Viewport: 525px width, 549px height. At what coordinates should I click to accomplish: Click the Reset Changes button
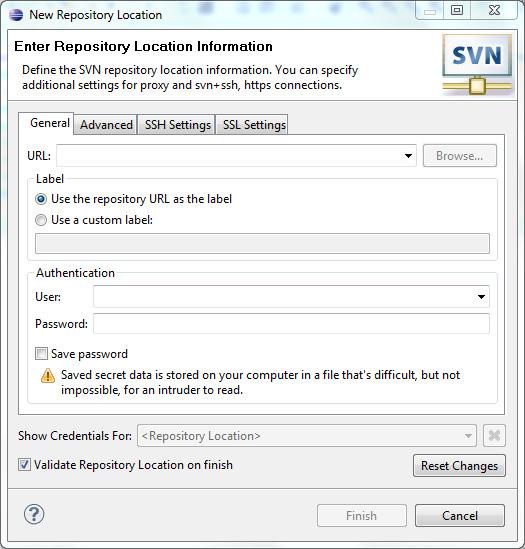[459, 466]
